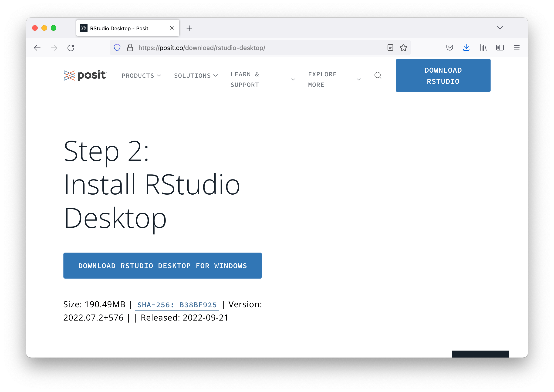Screen dimensions: 554x392
Task: Save page to Pocket
Action: pos(450,47)
